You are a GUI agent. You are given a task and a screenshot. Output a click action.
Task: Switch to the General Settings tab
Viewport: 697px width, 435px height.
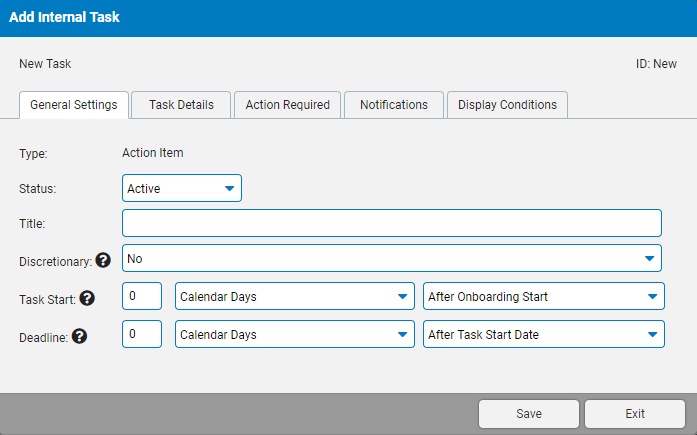tap(74, 105)
